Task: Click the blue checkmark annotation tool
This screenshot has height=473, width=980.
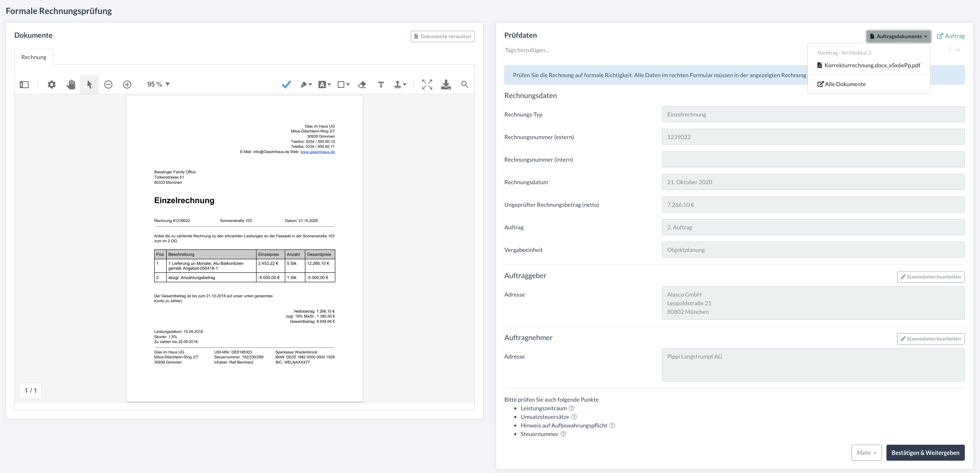Action: [286, 85]
